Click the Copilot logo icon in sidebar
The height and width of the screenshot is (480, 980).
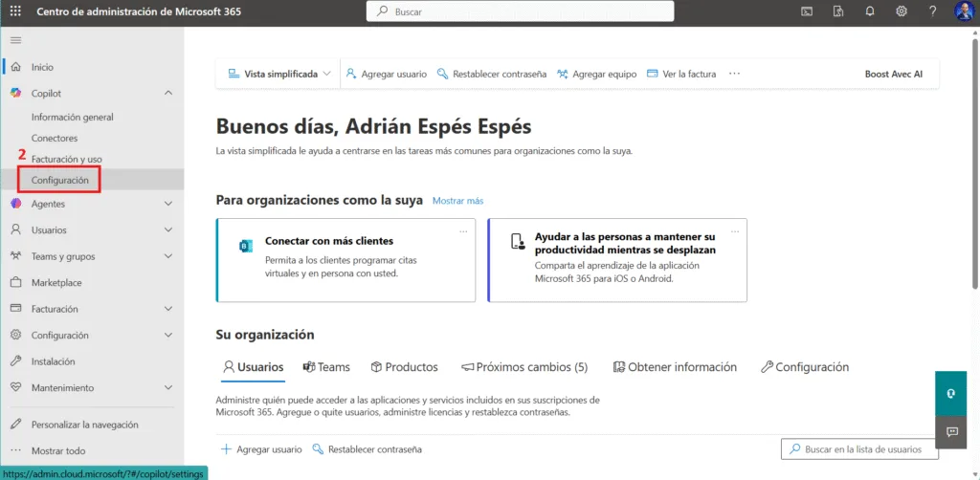coord(17,93)
